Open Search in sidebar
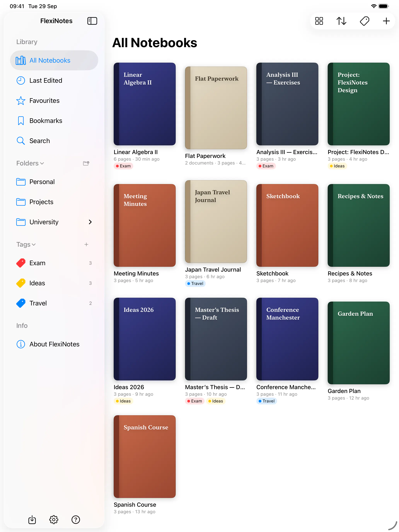 click(54, 141)
